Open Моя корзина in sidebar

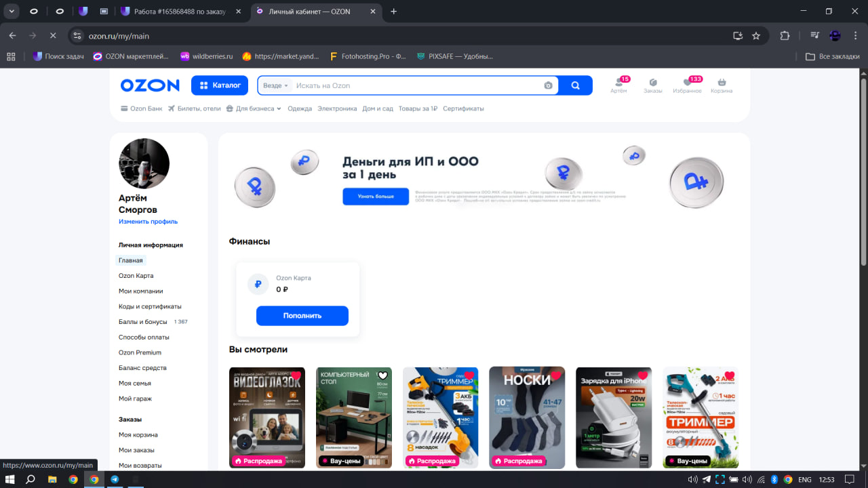coord(138,434)
